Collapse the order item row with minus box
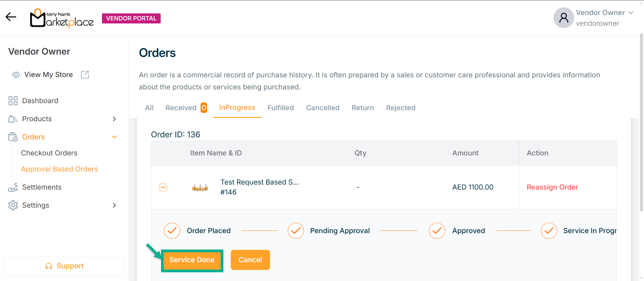The height and width of the screenshot is (281, 644). 163,187
